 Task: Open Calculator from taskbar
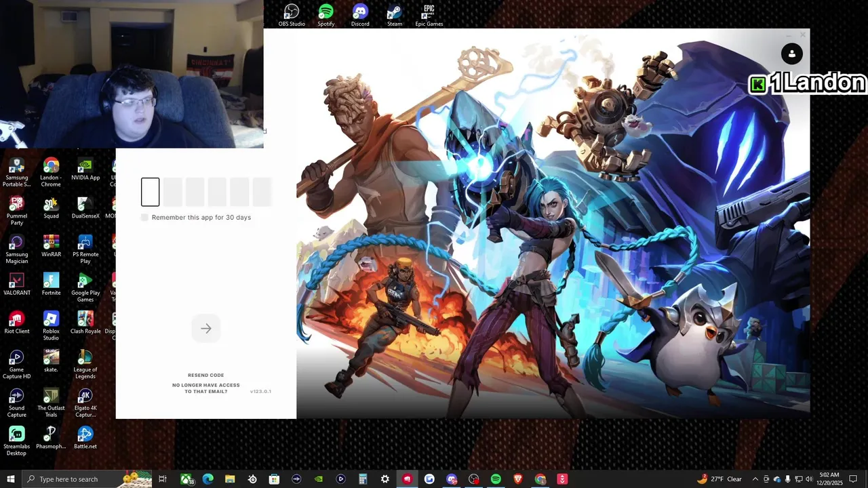[x=363, y=479]
